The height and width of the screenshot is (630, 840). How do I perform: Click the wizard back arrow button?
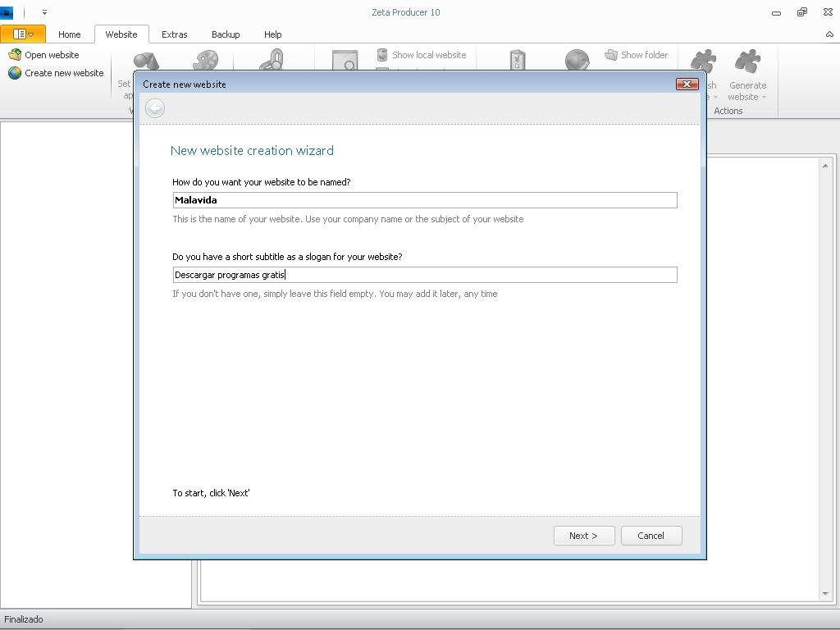155,109
